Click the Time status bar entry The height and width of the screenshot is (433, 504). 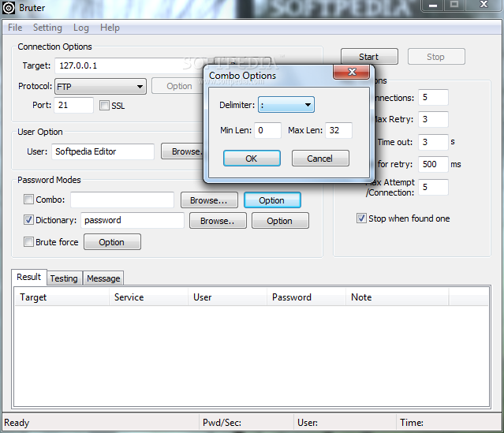tap(412, 423)
